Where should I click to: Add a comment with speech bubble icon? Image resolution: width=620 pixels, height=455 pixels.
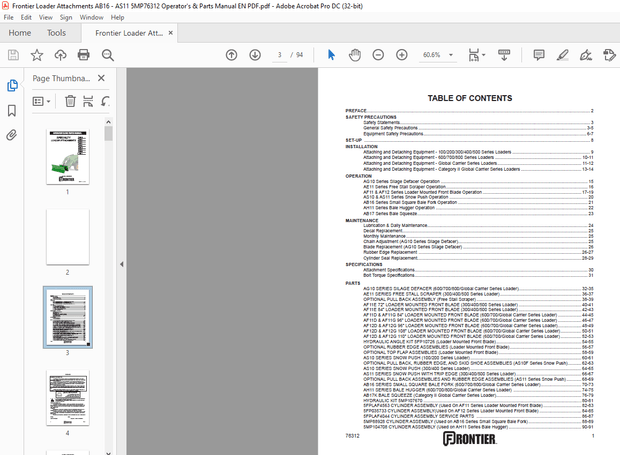pyautogui.click(x=539, y=55)
